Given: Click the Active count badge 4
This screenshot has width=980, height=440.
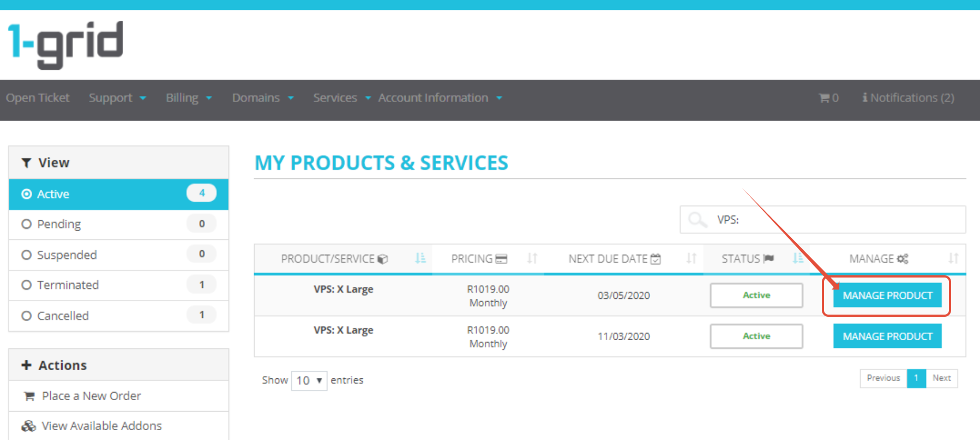Looking at the screenshot, I should coord(202,193).
